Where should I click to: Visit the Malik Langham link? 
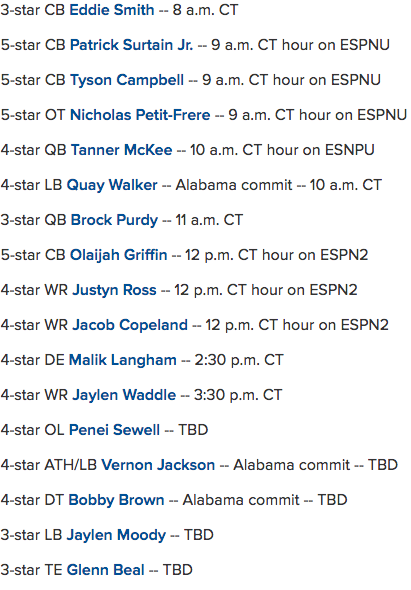tap(123, 360)
